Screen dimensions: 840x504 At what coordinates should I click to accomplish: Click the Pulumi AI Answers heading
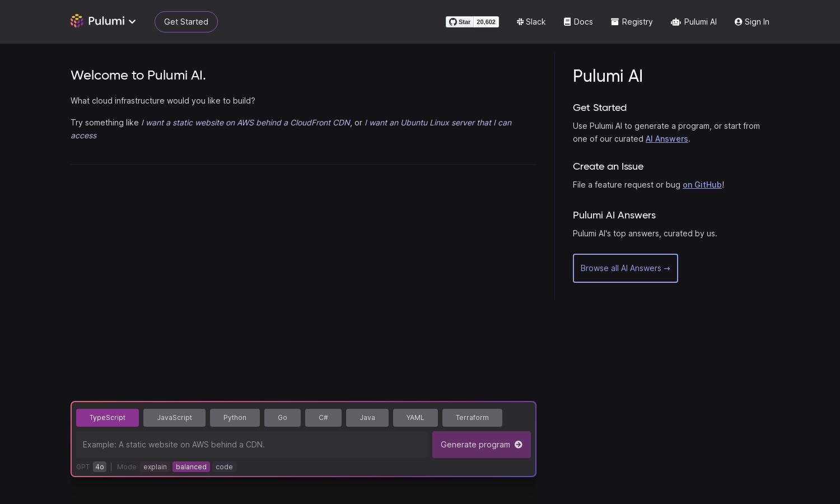point(614,215)
